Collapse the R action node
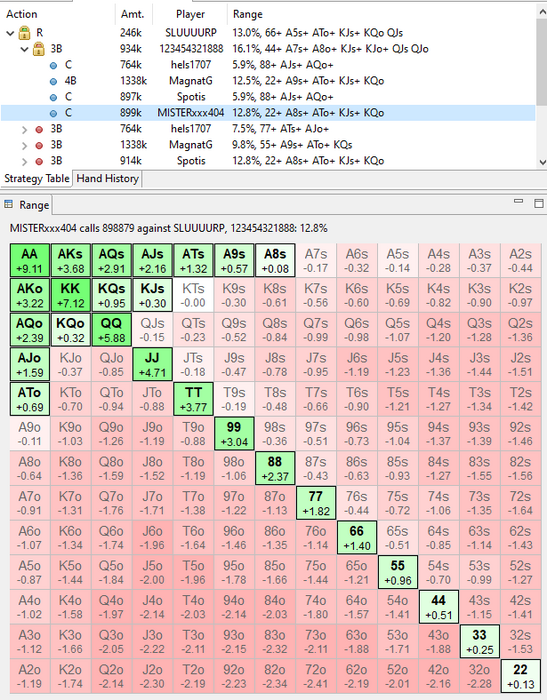Screen dimensions: 547x700 (10, 33)
